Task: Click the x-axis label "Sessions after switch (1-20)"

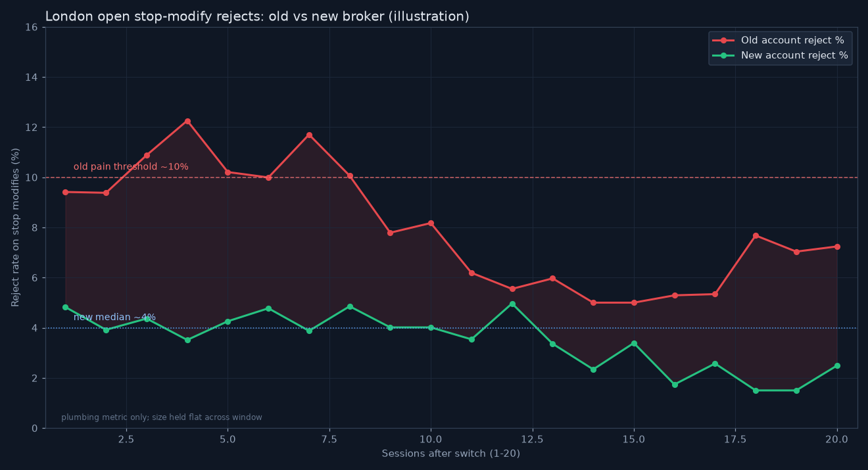Action: (x=451, y=454)
